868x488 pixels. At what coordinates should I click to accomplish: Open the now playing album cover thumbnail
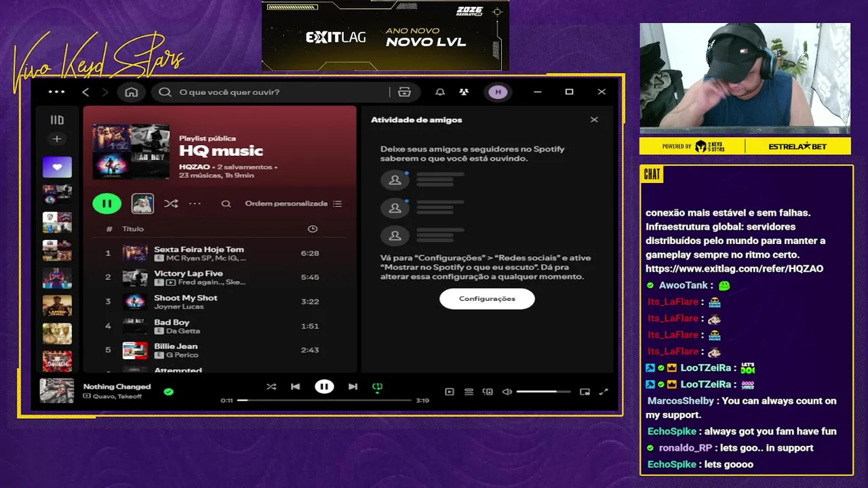(57, 391)
